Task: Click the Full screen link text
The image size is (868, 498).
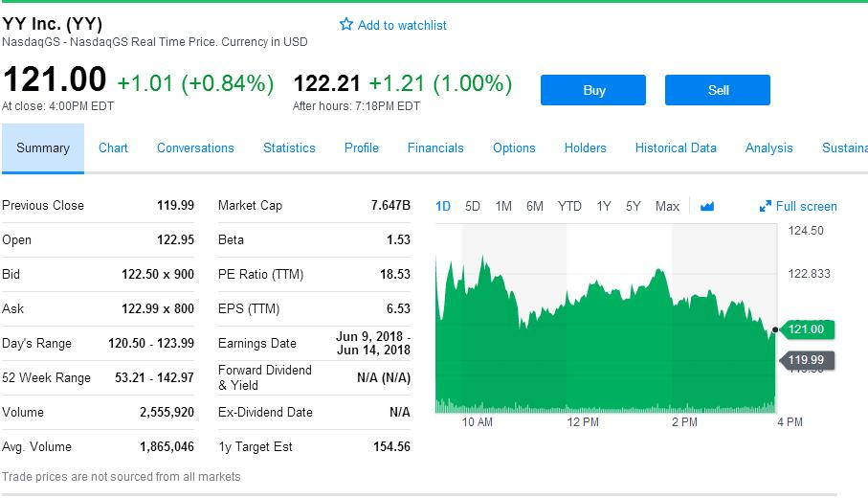Action: [806, 206]
